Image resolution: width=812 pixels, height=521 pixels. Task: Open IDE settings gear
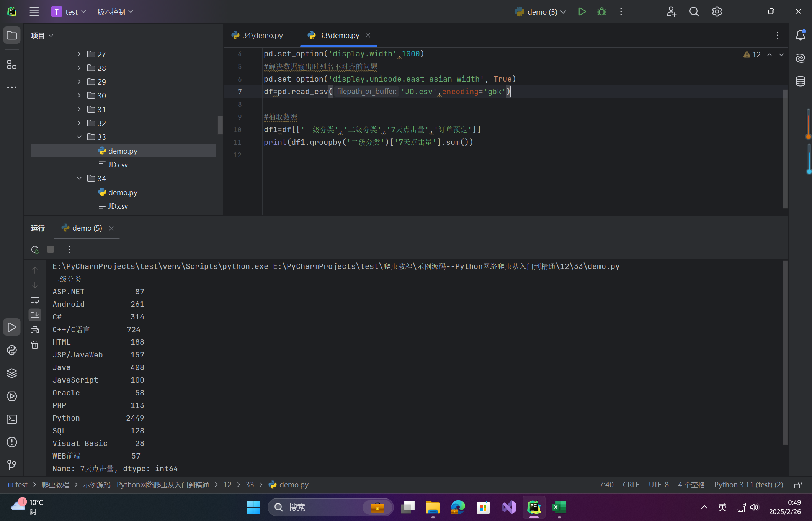(x=717, y=11)
